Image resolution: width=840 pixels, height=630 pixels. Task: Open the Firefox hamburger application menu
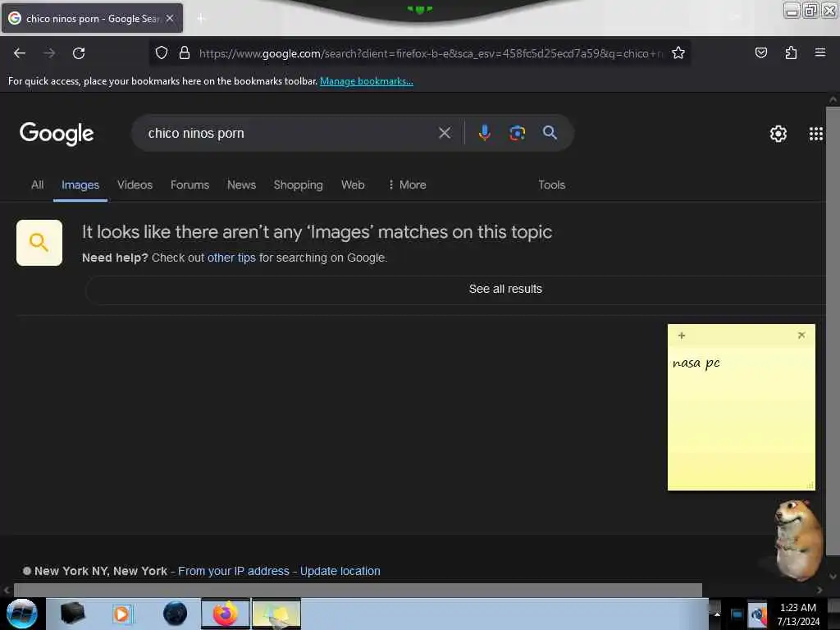[x=819, y=52]
